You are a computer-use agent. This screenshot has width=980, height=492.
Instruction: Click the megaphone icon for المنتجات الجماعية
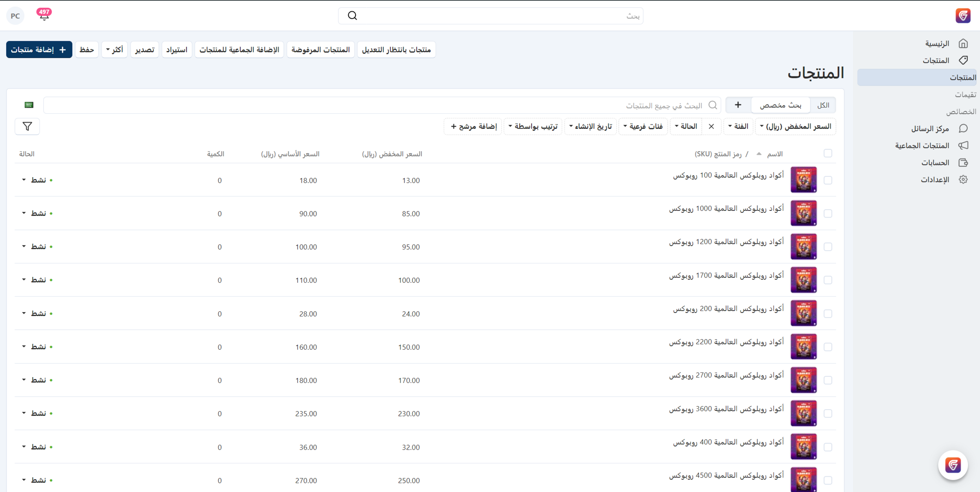963,145
